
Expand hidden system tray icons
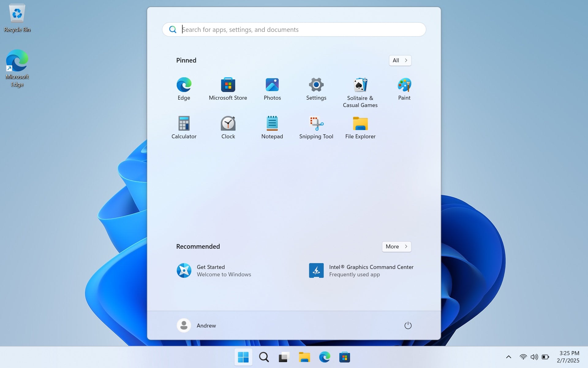508,357
